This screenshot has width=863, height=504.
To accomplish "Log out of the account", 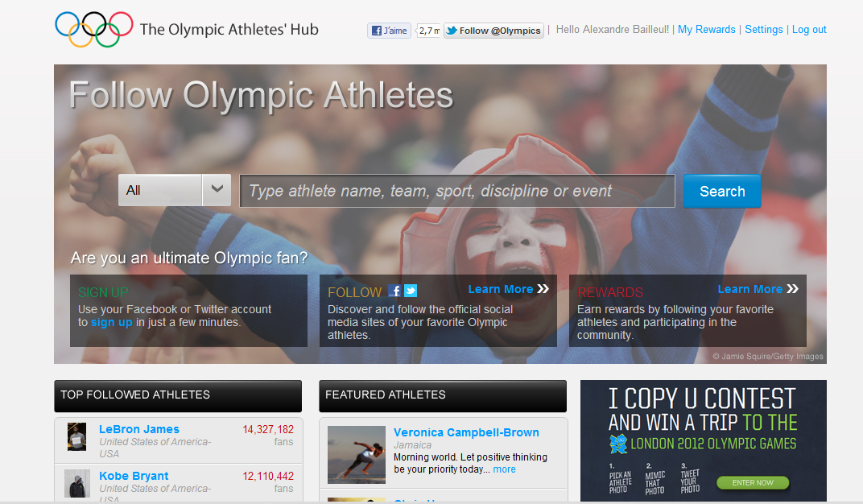I will (809, 30).
